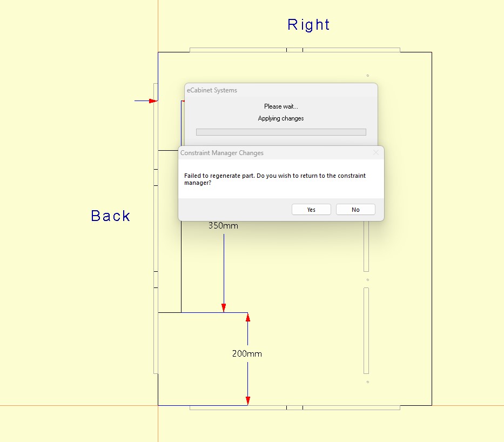Screen dimensions: 504x442
Task: Select the top-right small hole circle
Action: click(368, 76)
